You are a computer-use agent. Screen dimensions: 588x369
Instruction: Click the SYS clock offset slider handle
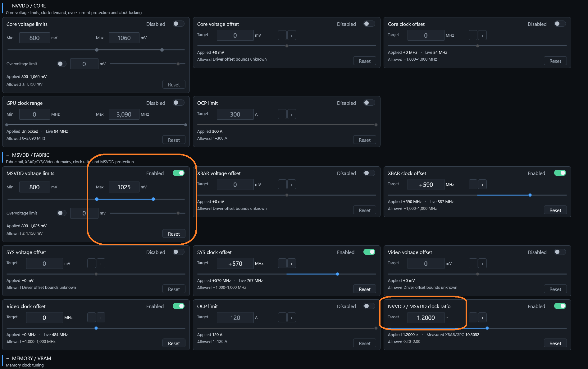point(337,274)
